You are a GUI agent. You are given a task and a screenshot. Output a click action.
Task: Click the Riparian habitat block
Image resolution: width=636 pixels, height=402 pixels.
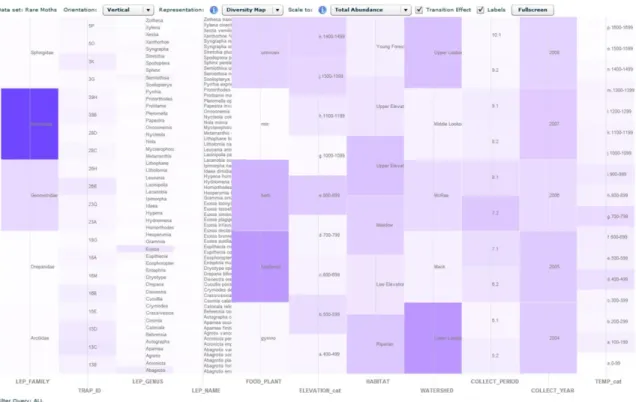[375, 344]
